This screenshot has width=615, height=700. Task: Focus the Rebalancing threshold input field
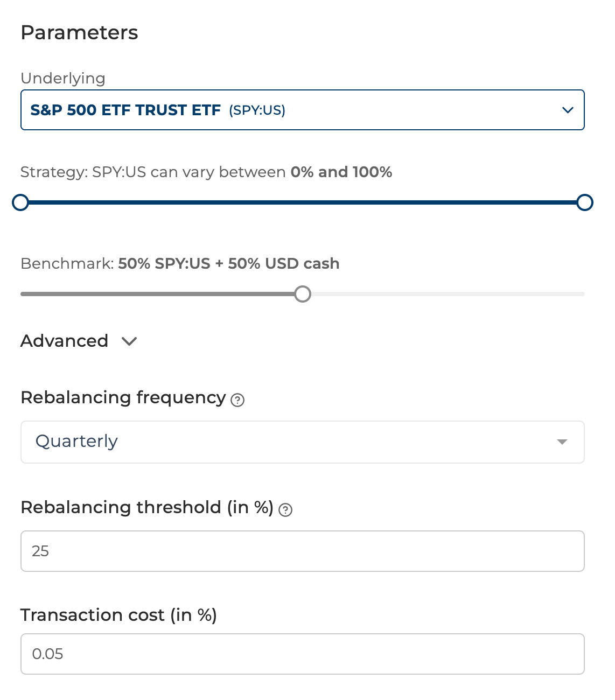pos(303,551)
